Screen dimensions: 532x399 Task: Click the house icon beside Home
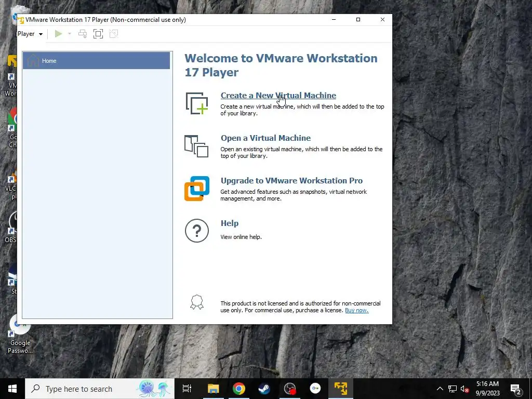[33, 61]
